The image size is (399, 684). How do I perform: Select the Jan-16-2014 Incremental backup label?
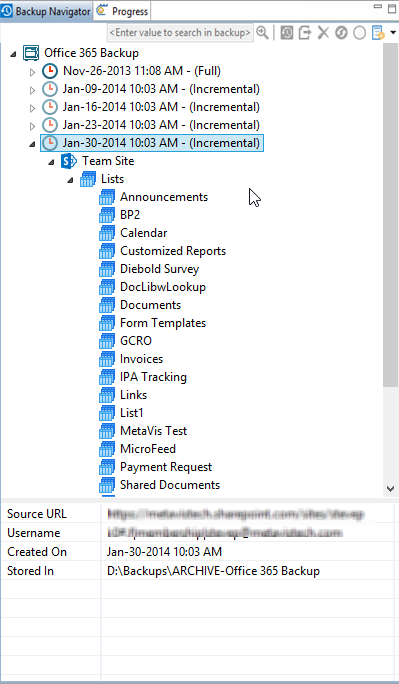pyautogui.click(x=161, y=107)
